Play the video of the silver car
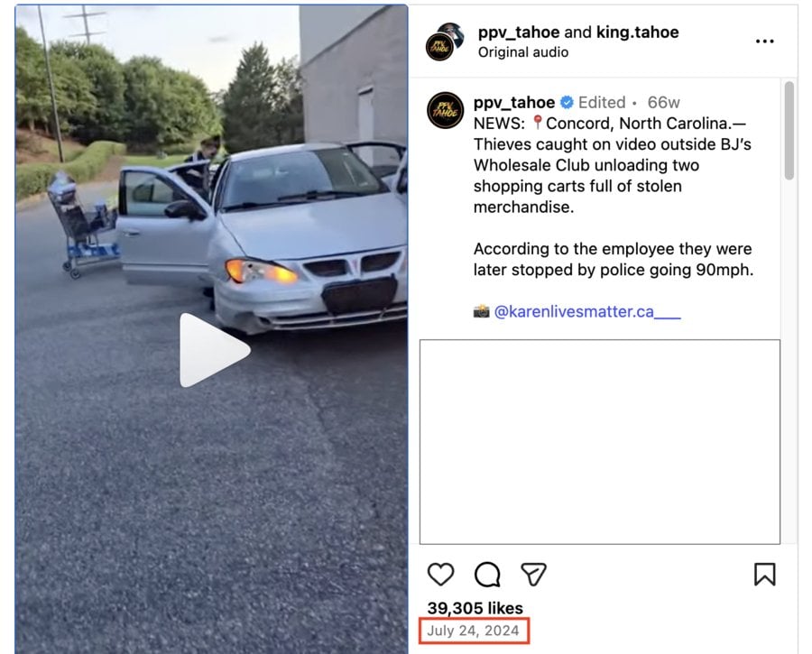This screenshot has height=654, width=812. coord(214,350)
